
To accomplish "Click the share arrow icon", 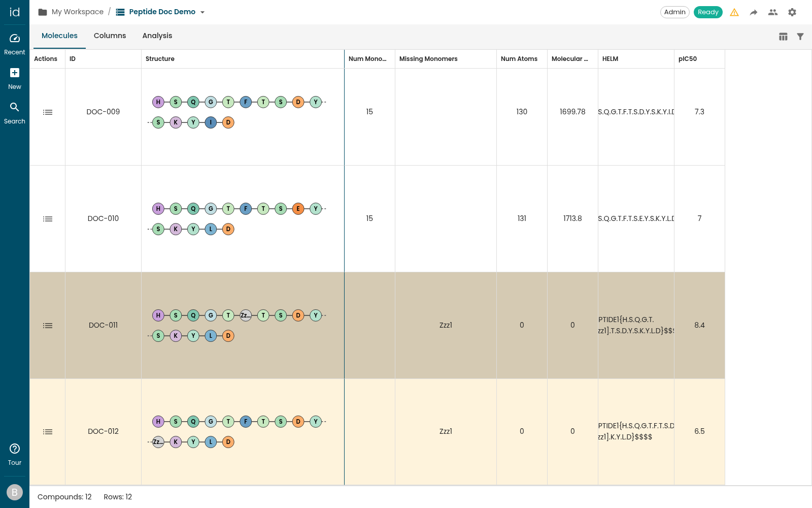I will coord(754,12).
